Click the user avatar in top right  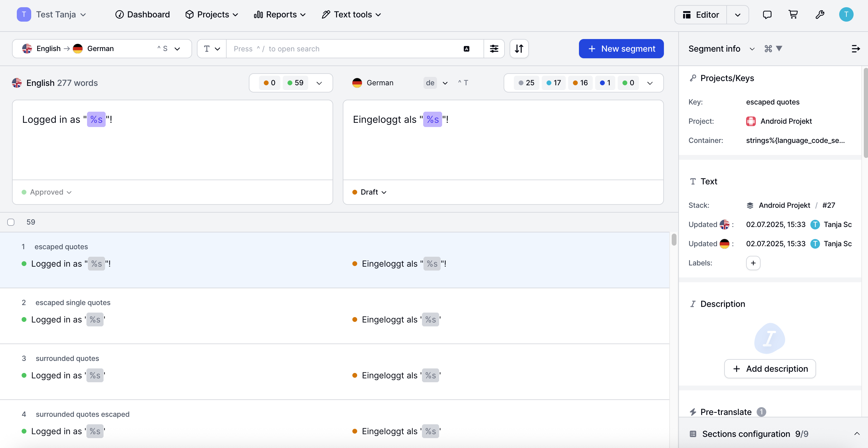[846, 14]
